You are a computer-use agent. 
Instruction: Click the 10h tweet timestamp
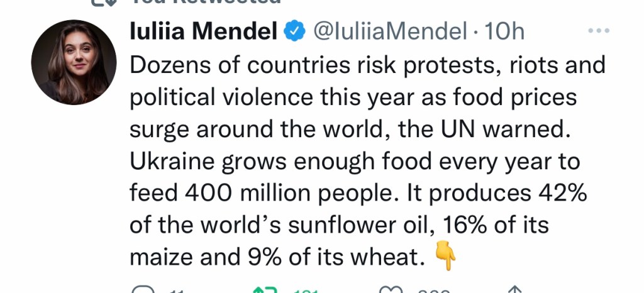502,31
